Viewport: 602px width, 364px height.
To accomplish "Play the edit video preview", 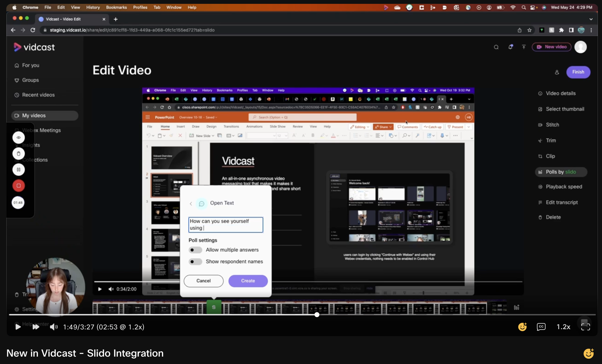I will click(100, 289).
